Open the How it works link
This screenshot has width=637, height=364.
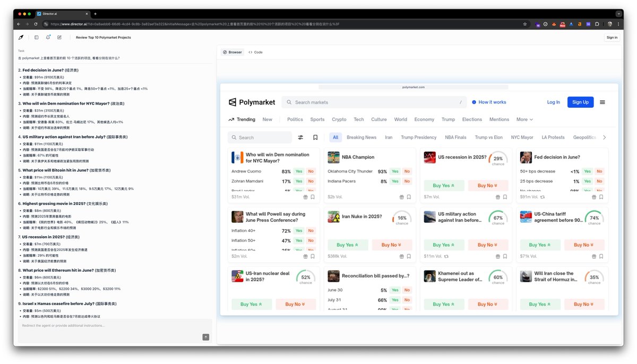click(492, 102)
